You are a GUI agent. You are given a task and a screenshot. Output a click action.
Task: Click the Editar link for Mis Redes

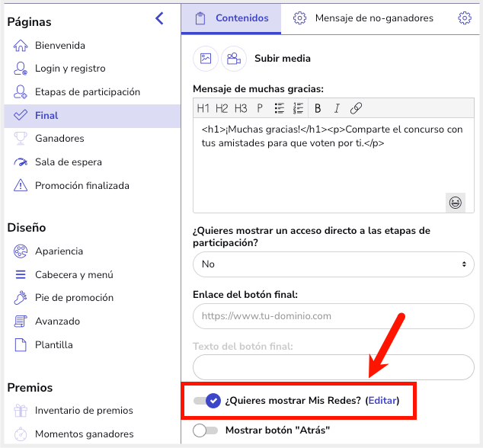382,401
